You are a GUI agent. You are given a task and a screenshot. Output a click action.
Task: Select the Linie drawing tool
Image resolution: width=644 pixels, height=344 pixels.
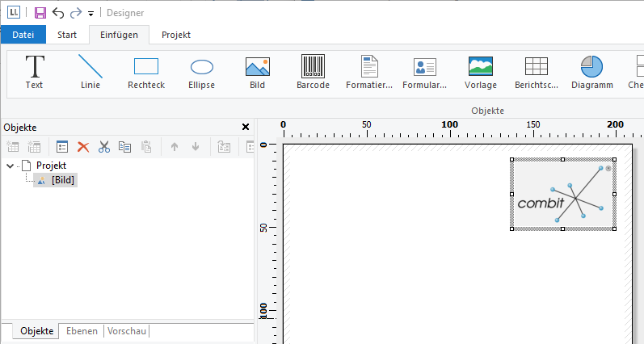90,71
